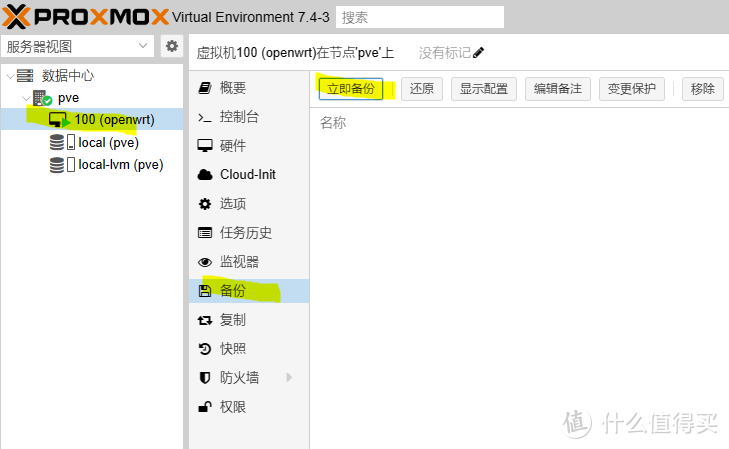
Task: Click the running VM monitor icon
Action: coord(59,120)
